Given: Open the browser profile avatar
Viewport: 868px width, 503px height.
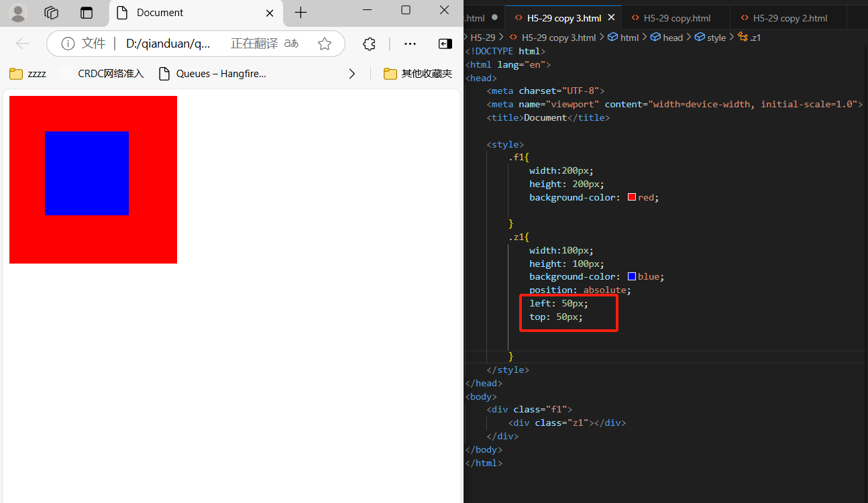Looking at the screenshot, I should click(x=18, y=12).
